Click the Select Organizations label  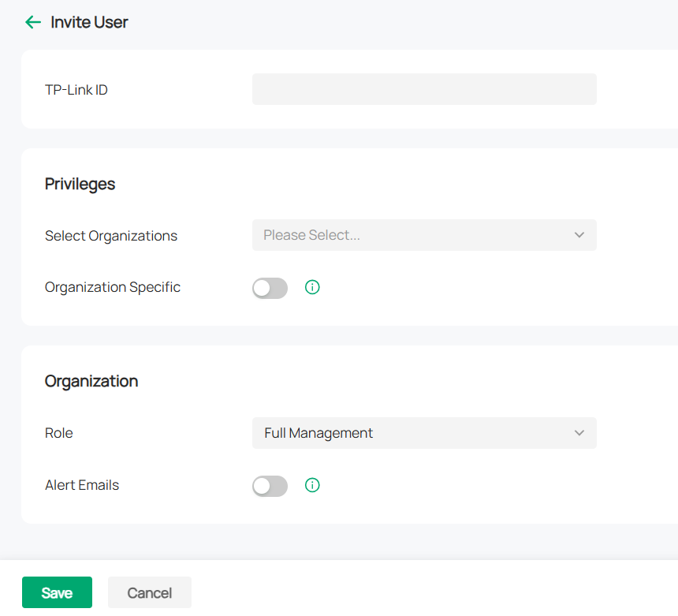(111, 235)
